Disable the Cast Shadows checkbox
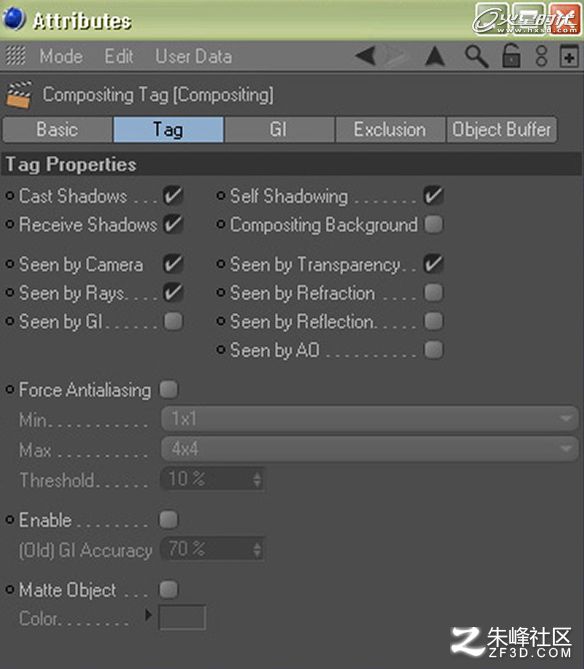This screenshot has width=584, height=669. click(173, 196)
